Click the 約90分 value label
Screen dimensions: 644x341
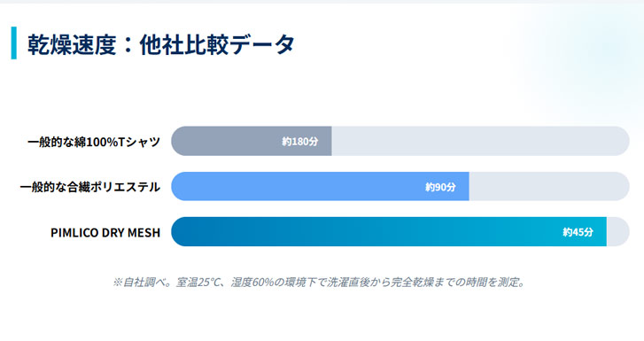[x=440, y=187]
